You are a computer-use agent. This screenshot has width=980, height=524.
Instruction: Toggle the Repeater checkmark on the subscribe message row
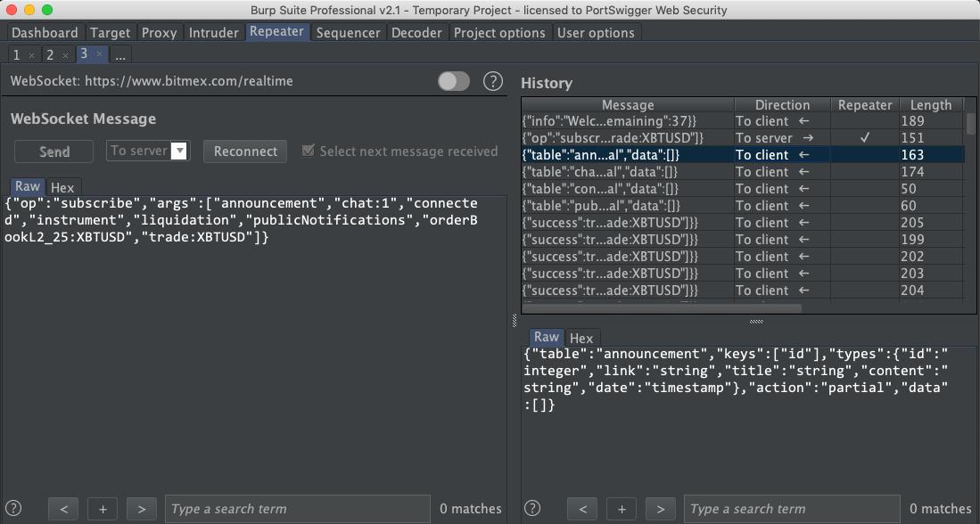[x=863, y=137]
